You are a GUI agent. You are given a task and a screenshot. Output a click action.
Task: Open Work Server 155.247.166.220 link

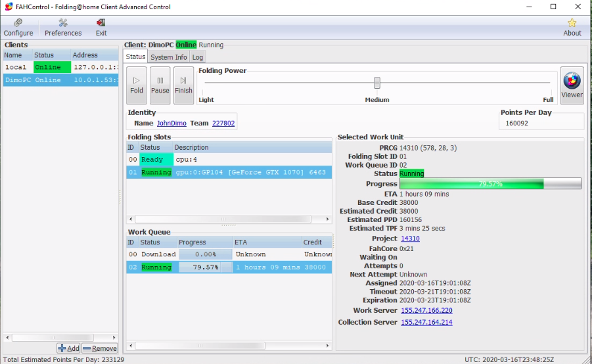426,310
